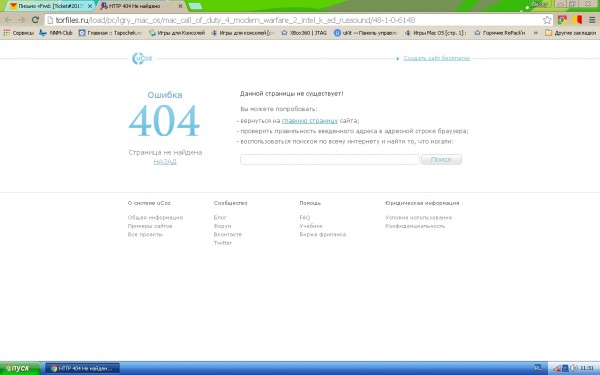
Task: Switch to the 'Письмо Fwd: Ticket' tab
Action: pos(51,6)
